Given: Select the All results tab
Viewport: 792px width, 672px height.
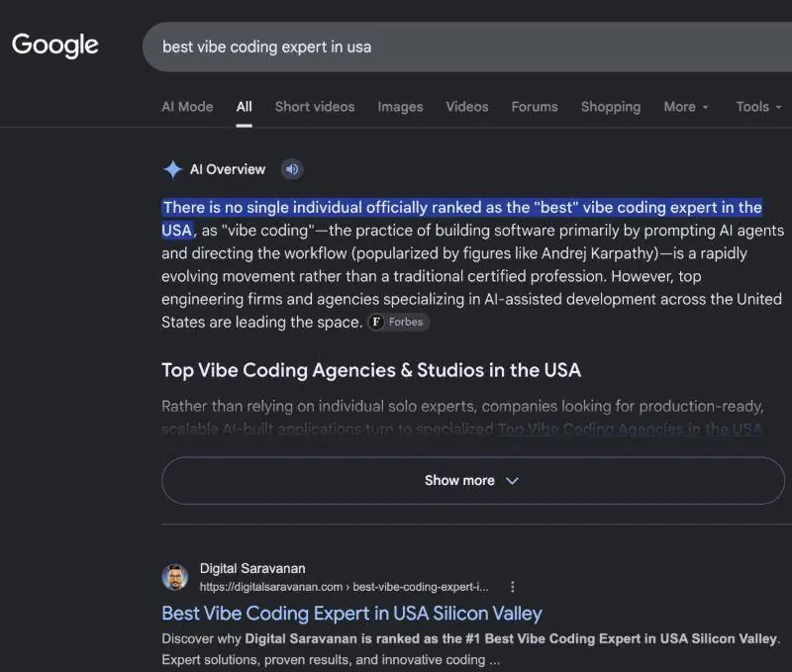Looking at the screenshot, I should tap(244, 107).
